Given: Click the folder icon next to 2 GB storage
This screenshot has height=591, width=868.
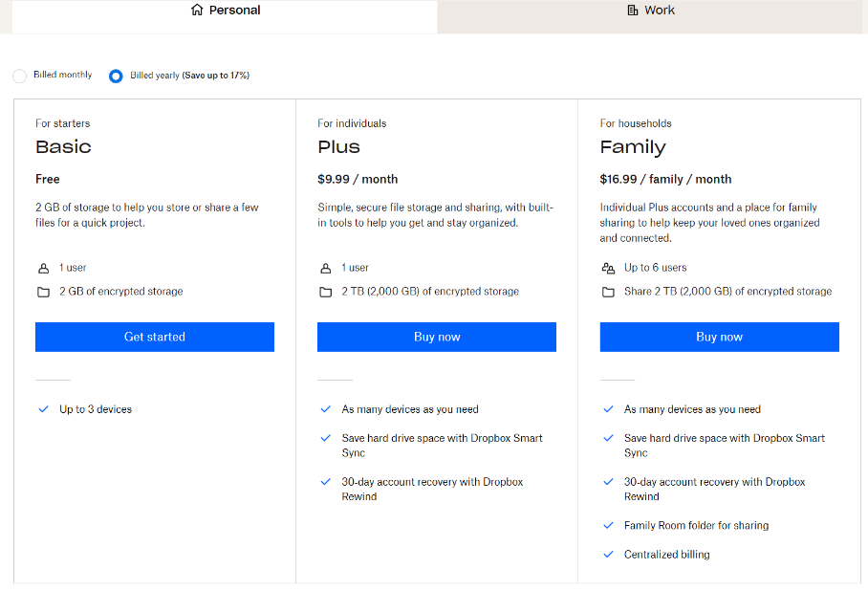Looking at the screenshot, I should click(x=43, y=292).
